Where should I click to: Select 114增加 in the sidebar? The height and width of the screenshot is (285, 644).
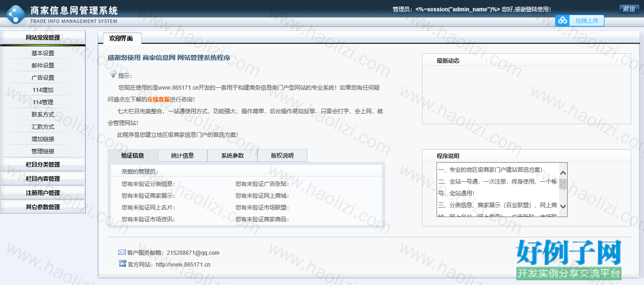tap(43, 90)
